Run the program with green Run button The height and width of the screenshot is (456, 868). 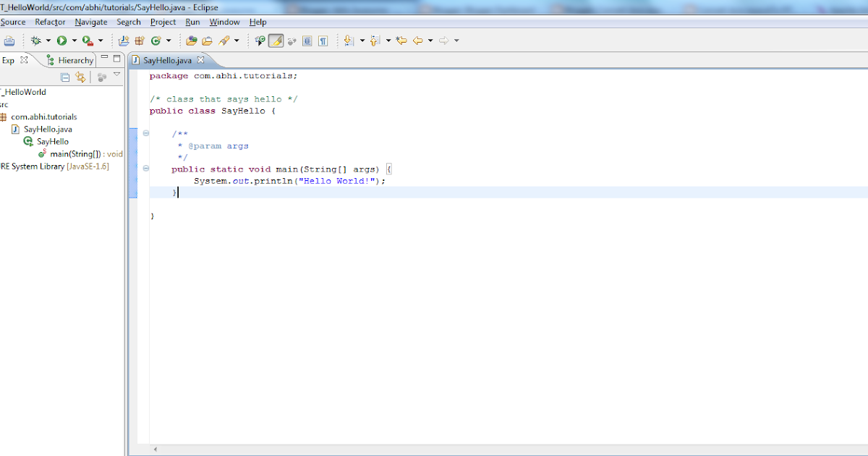(62, 41)
